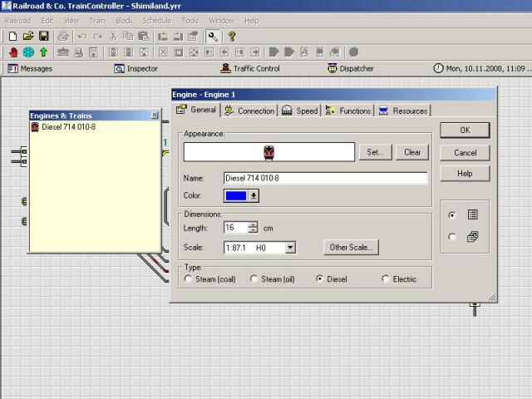Click the yellow question mark help icon

coord(232,37)
